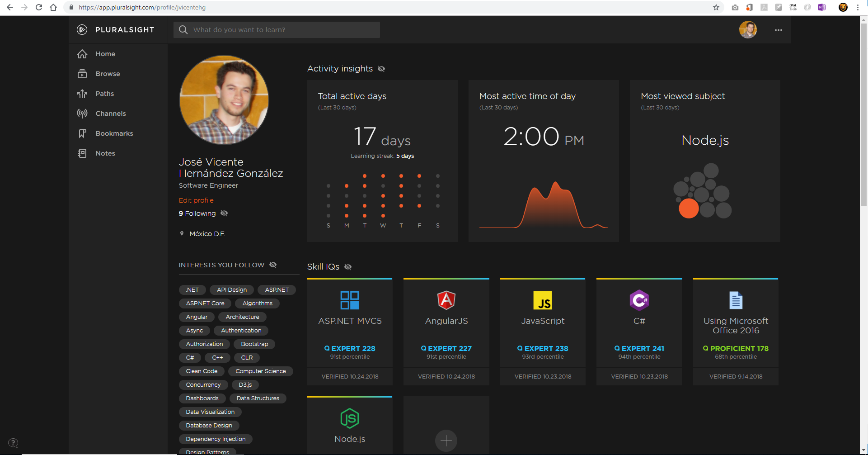Click the AngularJS shield icon

(x=446, y=300)
